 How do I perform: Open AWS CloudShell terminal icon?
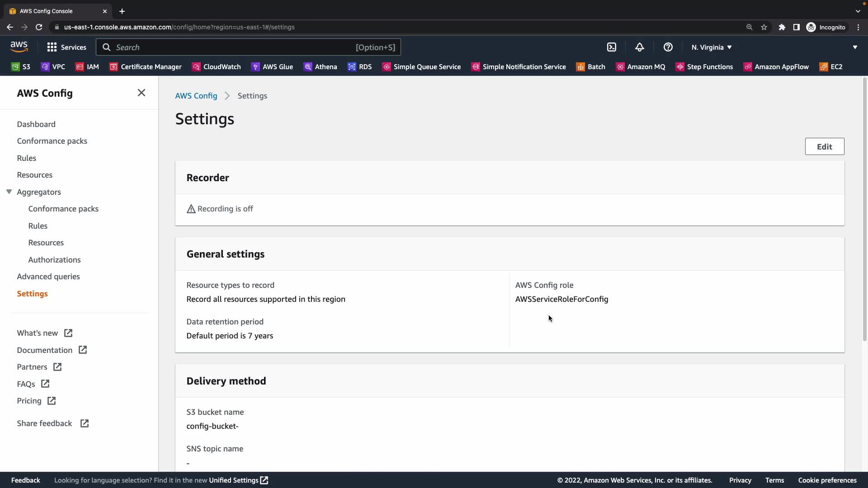(x=612, y=47)
